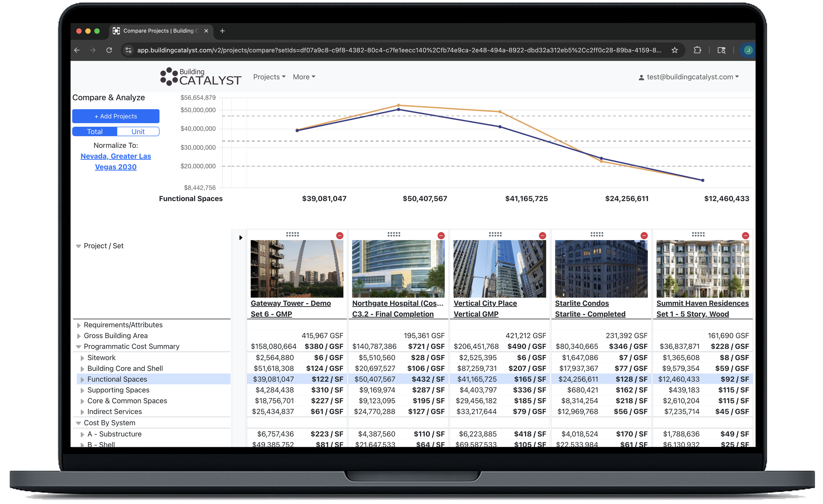Click the drag handle above Northgate Hospital
This screenshot has width=823, height=504.
[x=394, y=235]
